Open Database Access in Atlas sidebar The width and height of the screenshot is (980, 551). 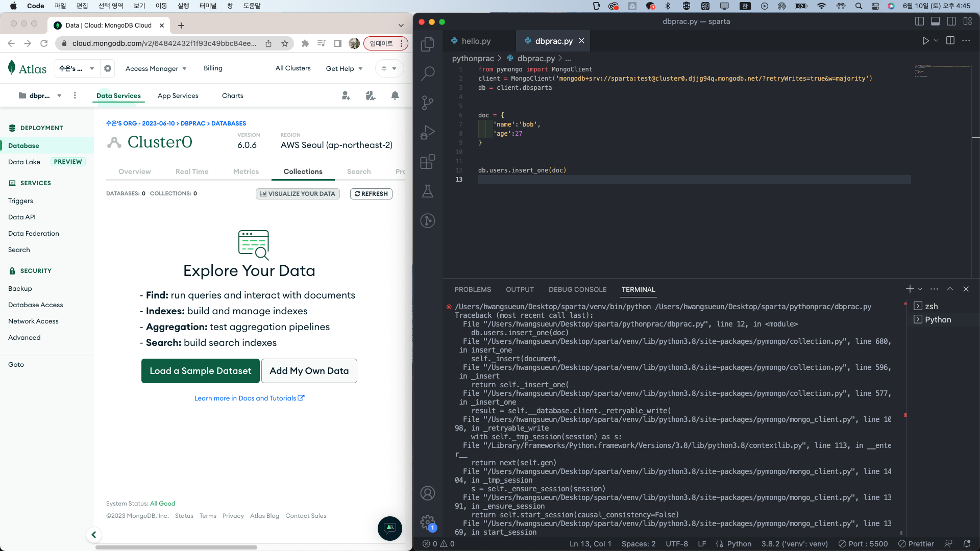click(36, 305)
